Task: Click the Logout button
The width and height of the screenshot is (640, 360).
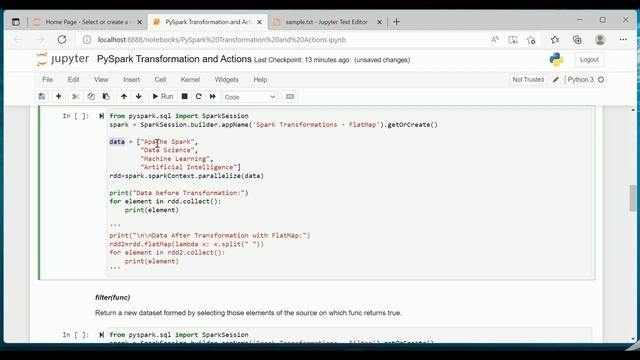Action: point(589,60)
